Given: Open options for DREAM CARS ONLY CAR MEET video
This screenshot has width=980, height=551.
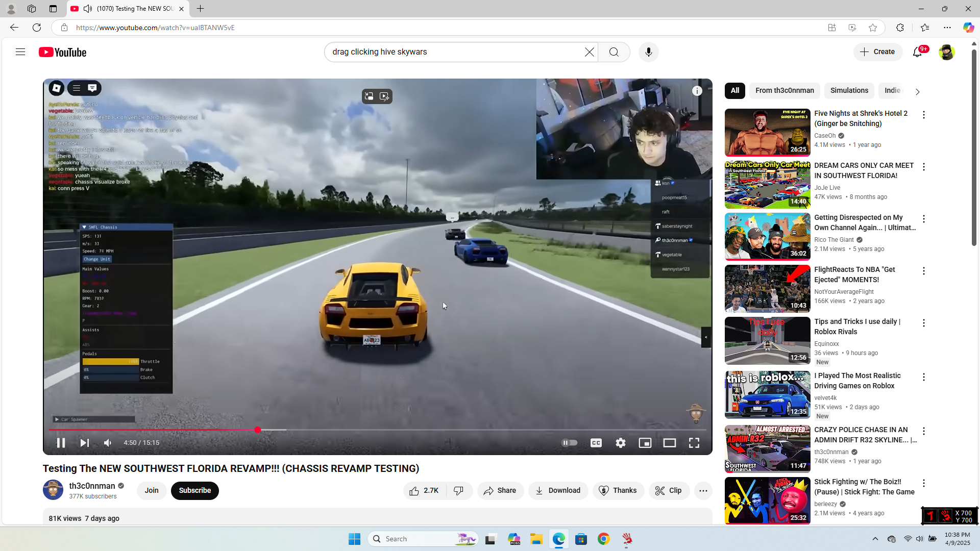Looking at the screenshot, I should tap(924, 167).
